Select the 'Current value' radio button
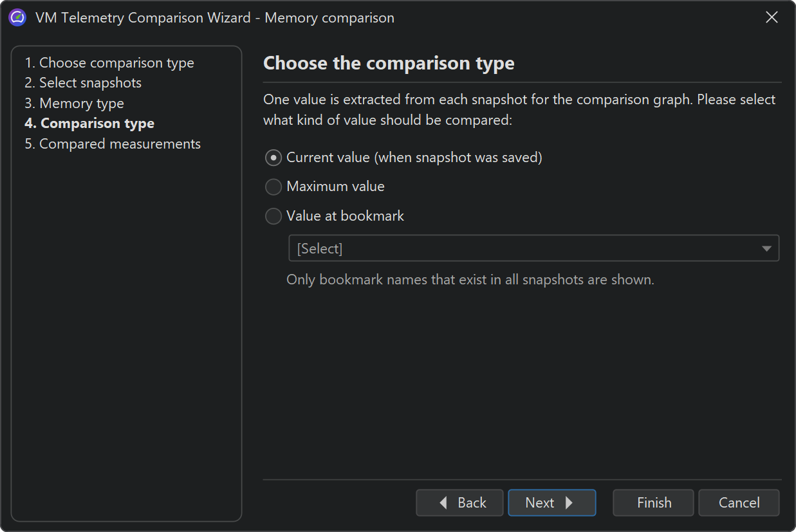Screen dimensions: 796x532 (x=273, y=158)
